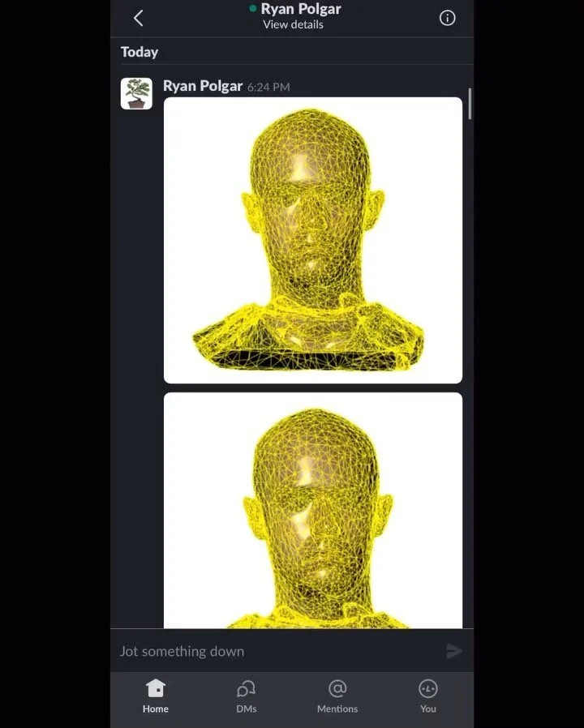Image resolution: width=584 pixels, height=728 pixels.
Task: Open the second wireframe head image
Action: (313, 510)
